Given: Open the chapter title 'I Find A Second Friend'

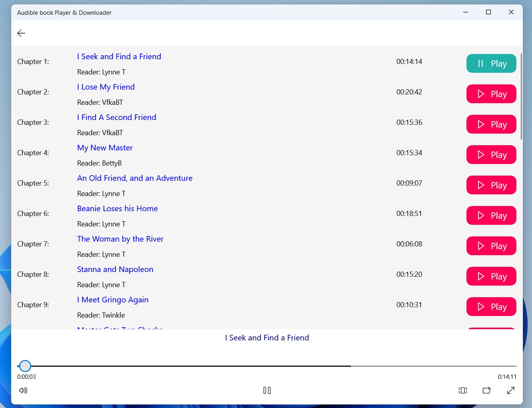Looking at the screenshot, I should (x=116, y=117).
